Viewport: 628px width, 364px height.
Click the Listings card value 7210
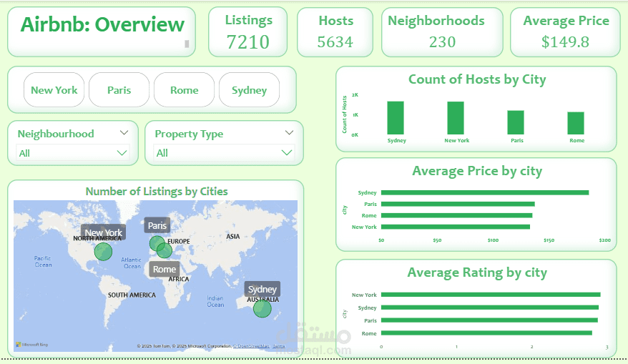(x=248, y=42)
